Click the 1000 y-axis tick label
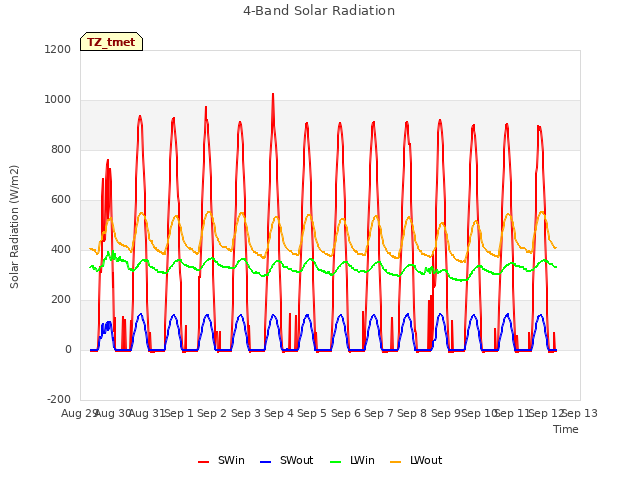 coord(58,100)
